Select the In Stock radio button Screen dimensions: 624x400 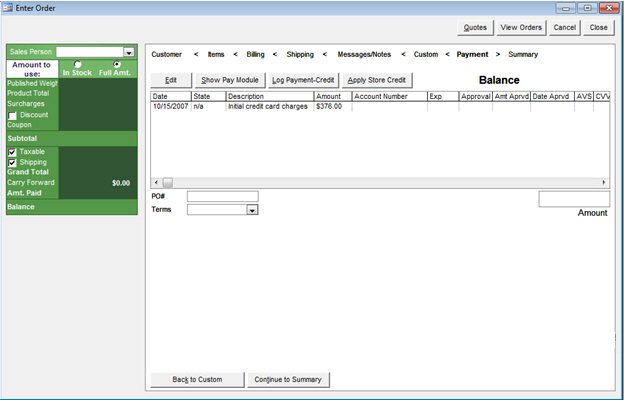pyautogui.click(x=78, y=65)
